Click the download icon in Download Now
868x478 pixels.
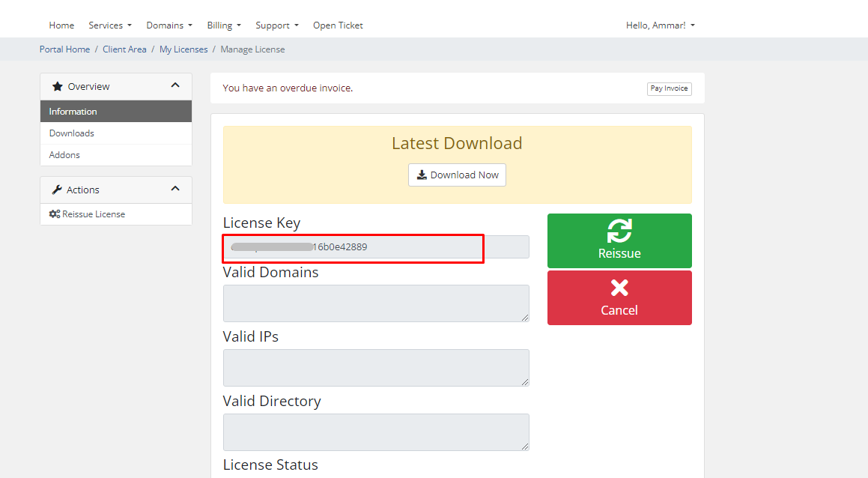422,175
